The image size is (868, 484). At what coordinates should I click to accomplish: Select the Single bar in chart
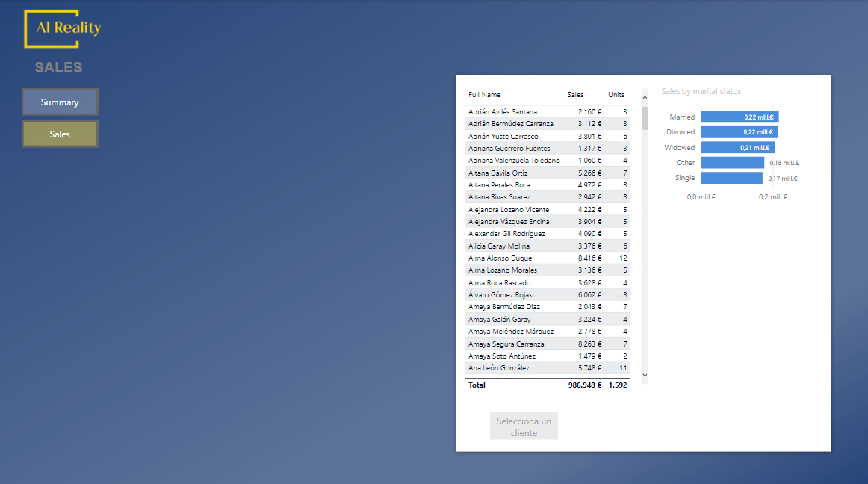click(731, 178)
